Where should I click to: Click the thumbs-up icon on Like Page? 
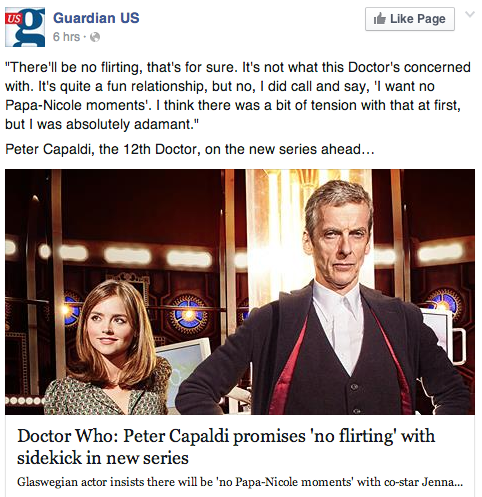(x=379, y=19)
